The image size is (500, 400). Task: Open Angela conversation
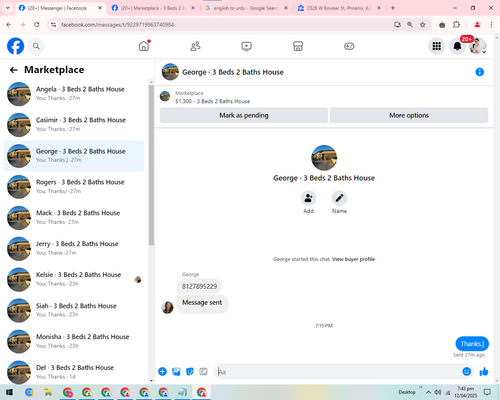(74, 94)
